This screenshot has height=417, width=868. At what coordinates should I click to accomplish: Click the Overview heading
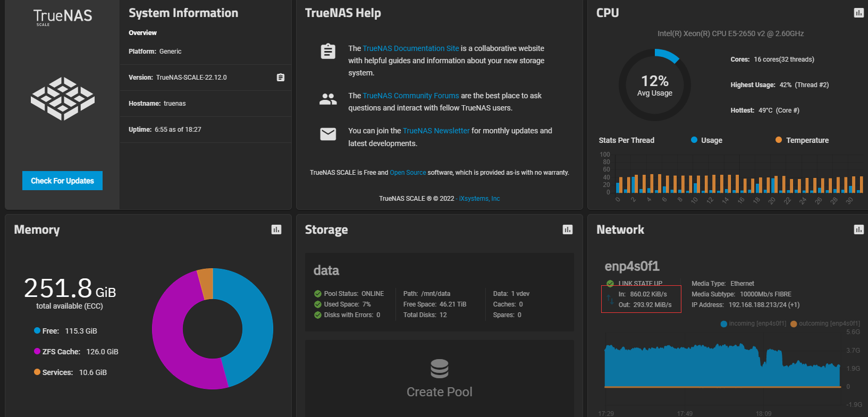tap(142, 33)
